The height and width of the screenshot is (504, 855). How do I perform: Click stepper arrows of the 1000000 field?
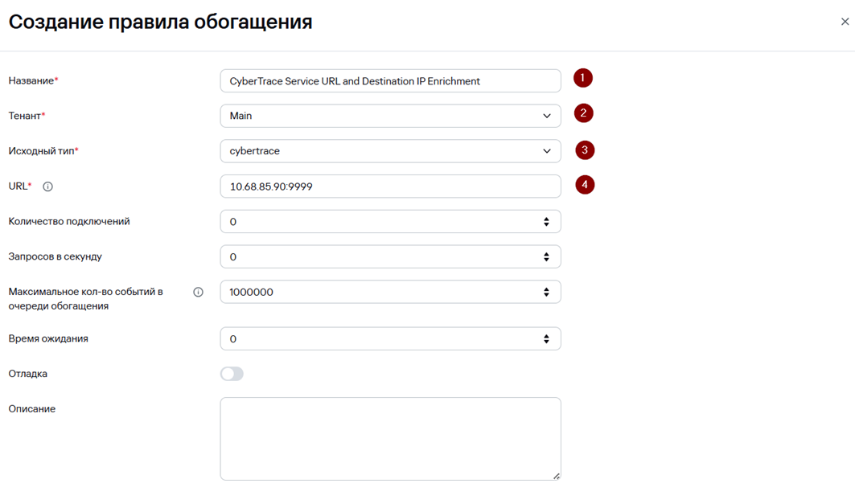(x=546, y=292)
